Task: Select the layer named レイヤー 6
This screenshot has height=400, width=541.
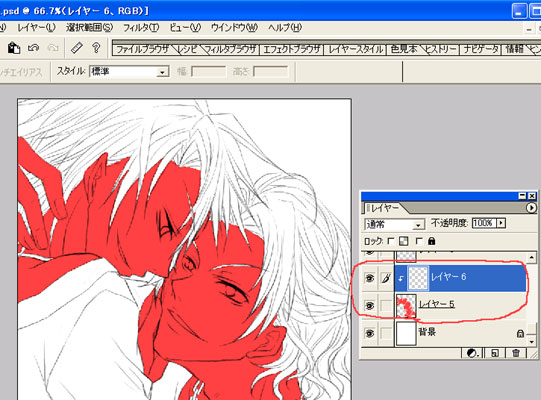Action: (449, 277)
